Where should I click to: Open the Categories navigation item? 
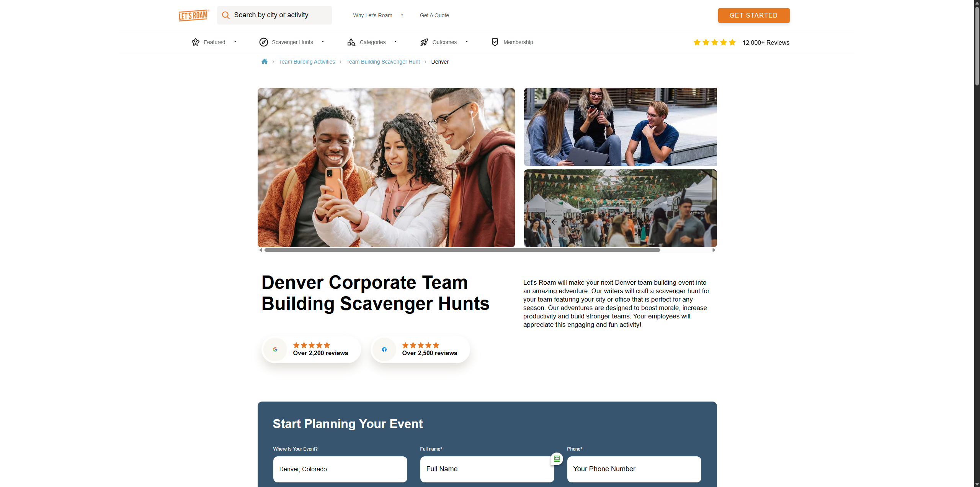[372, 42]
